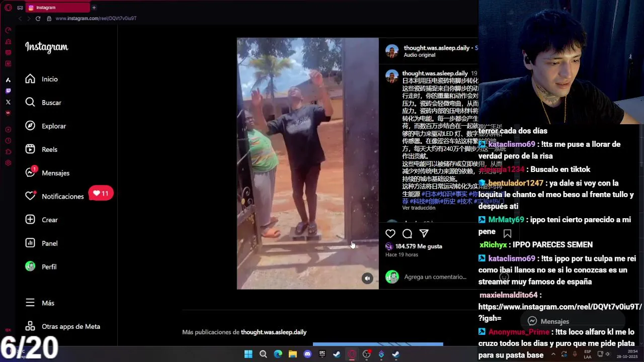Click the reel video to pause

(x=307, y=163)
